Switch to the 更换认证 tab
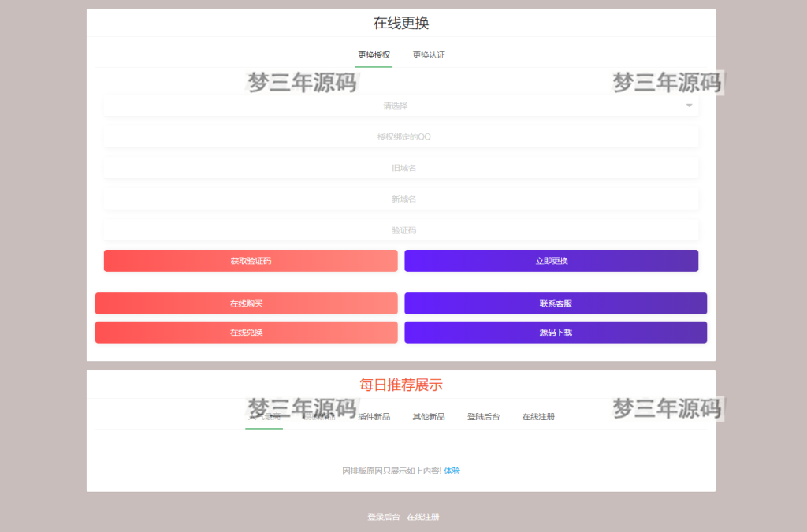 pyautogui.click(x=429, y=55)
